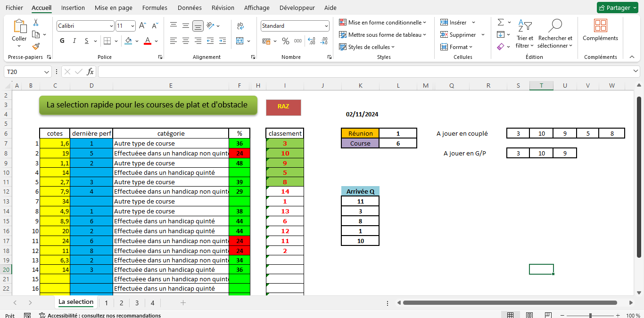Open Mise en forme conditionnelle menu

point(382,22)
